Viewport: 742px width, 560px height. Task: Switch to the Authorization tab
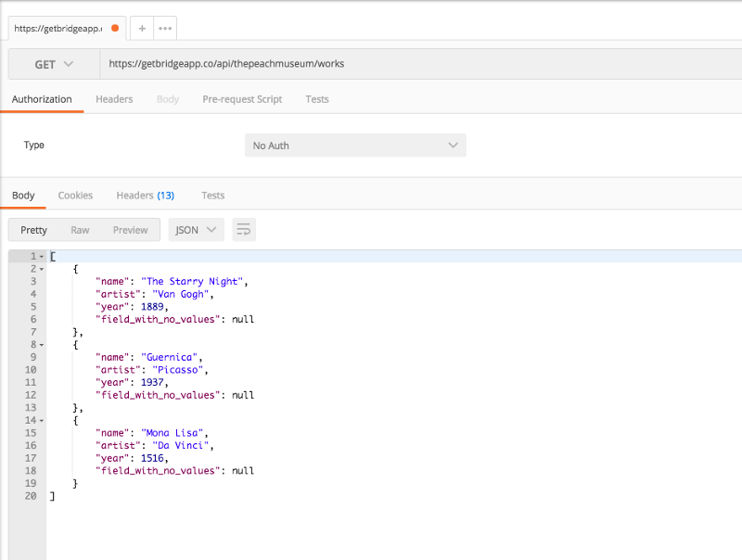tap(42, 99)
